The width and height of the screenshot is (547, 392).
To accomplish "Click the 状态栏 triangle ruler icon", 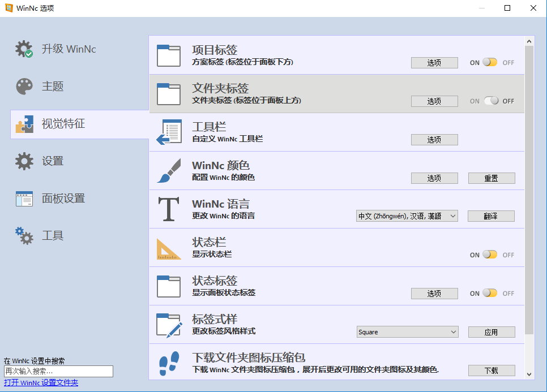I will 169,249.
